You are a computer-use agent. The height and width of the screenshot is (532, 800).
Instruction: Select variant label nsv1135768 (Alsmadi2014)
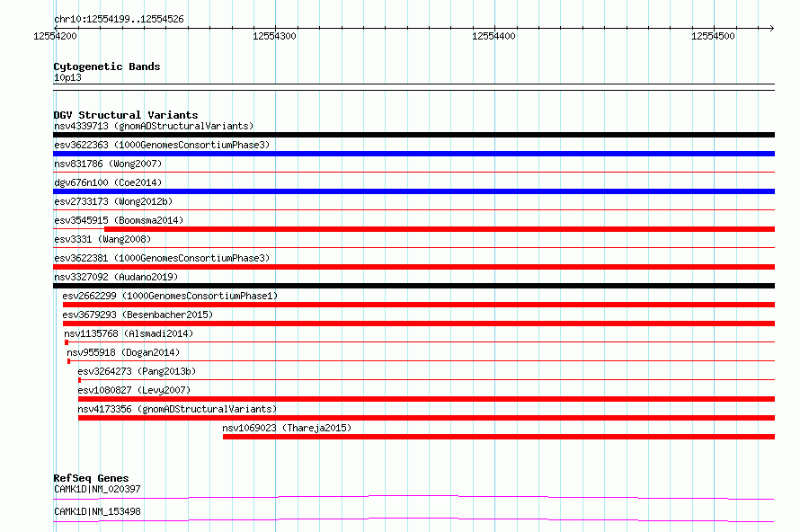tap(129, 333)
